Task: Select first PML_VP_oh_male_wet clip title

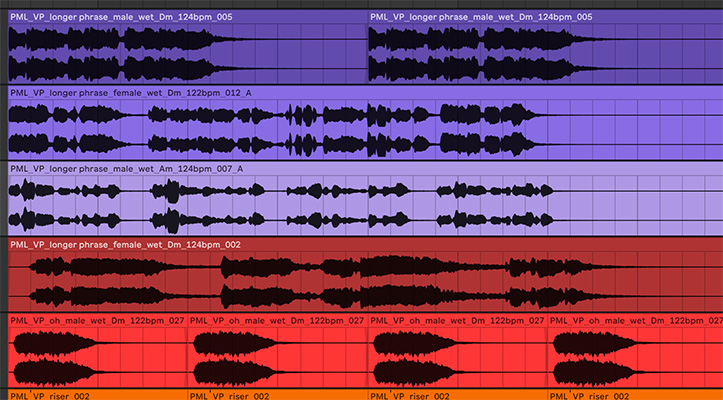Action: pyautogui.click(x=97, y=321)
